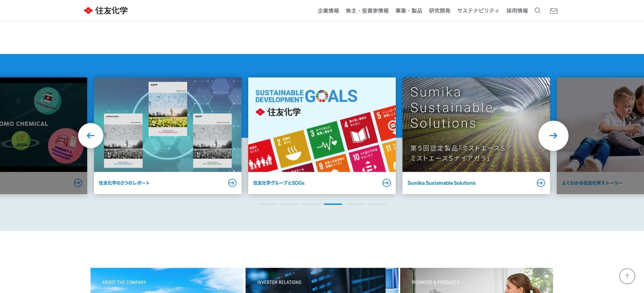Screen dimensions: 644x293
Task: Click the three reports thumbnail image
Action: [168, 125]
